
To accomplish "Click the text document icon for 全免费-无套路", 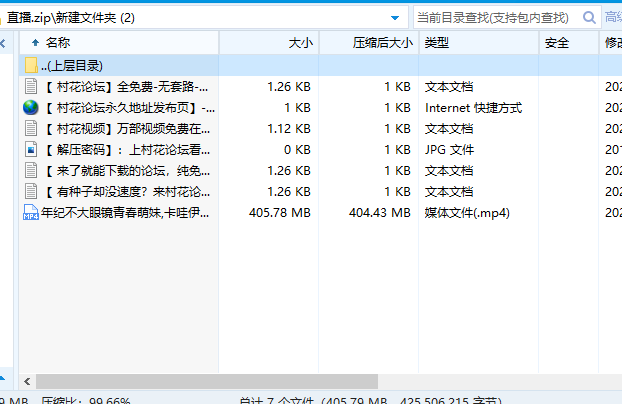I will [31, 86].
